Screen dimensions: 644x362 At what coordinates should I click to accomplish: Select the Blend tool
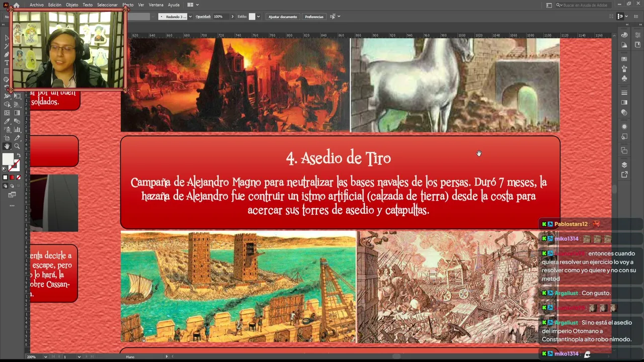coord(17,121)
